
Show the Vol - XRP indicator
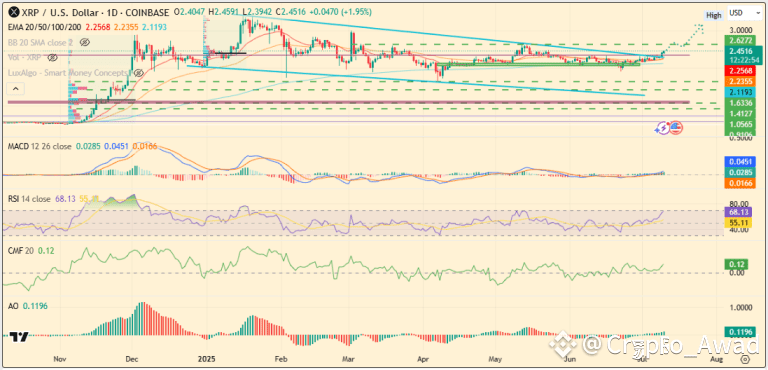51,58
